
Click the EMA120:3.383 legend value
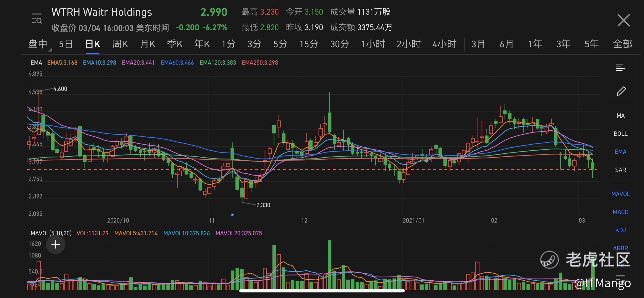(x=218, y=63)
